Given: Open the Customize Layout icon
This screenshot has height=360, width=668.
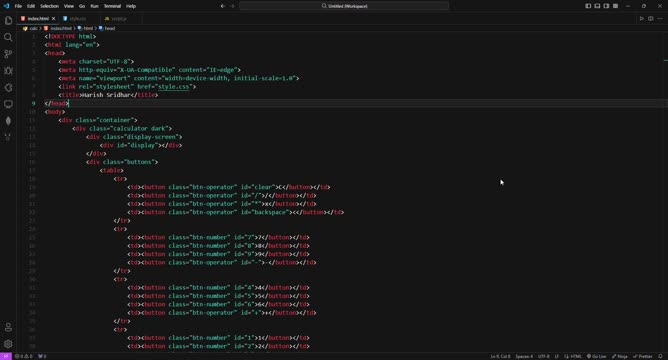Looking at the screenshot, I should coord(616,6).
